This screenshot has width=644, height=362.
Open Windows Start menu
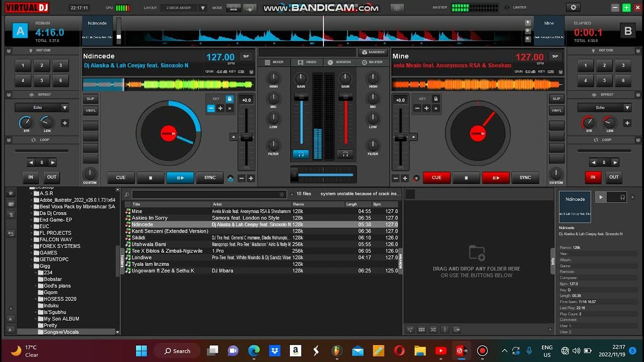tap(141, 350)
